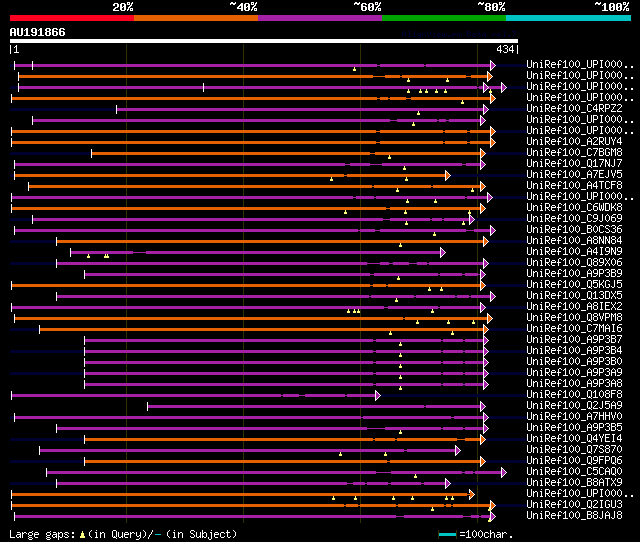Click the arrowhead ending the B8ATX9 alignment
Screen dimensions: 640x542
click(x=448, y=484)
